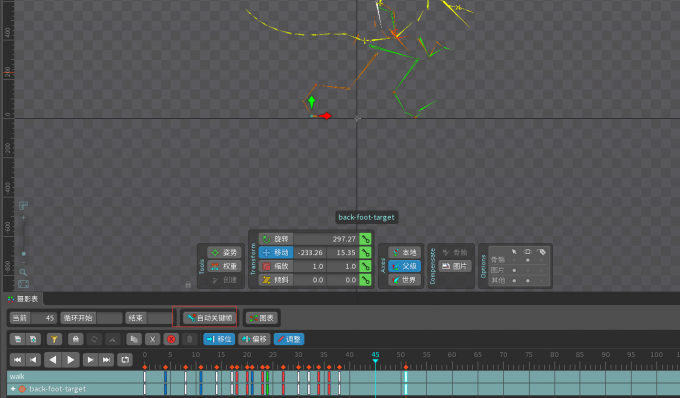This screenshot has height=398, width=680.
Task: Set a key with the green shear key button
Action: click(x=366, y=280)
